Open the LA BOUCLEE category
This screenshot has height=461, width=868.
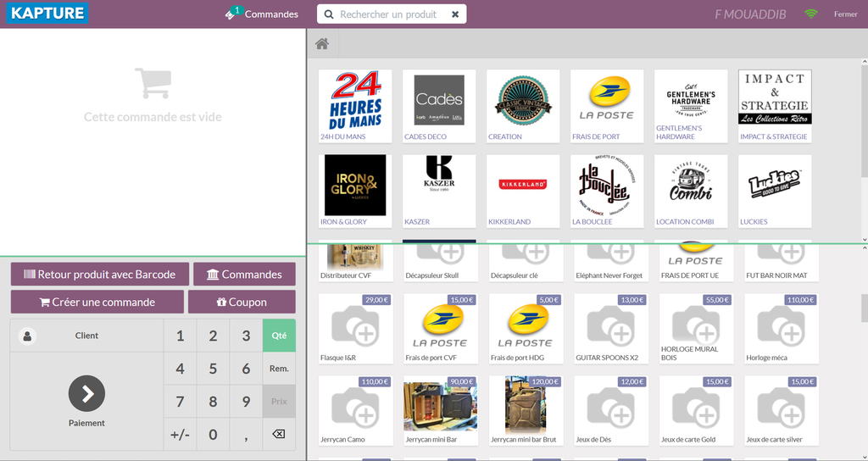(x=607, y=191)
